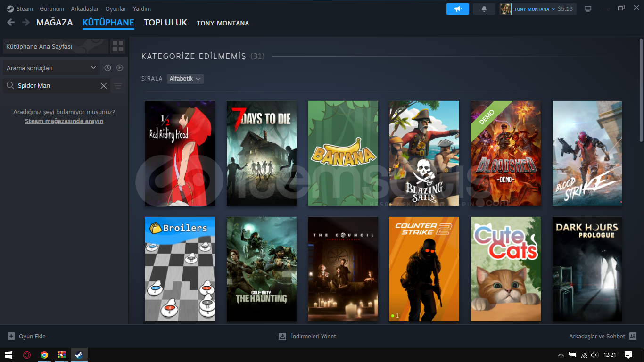
Task: Click the announcements megaphone icon
Action: click(457, 9)
